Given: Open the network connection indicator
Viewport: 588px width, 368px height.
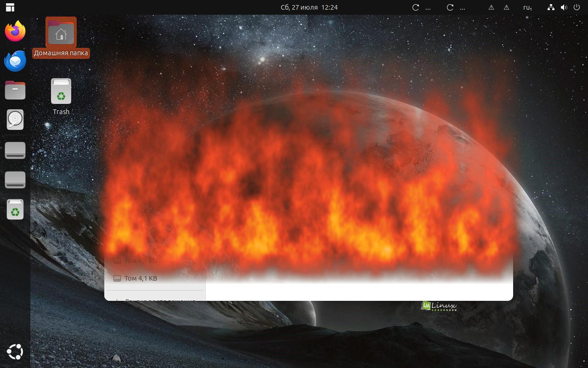Looking at the screenshot, I should pos(551,7).
